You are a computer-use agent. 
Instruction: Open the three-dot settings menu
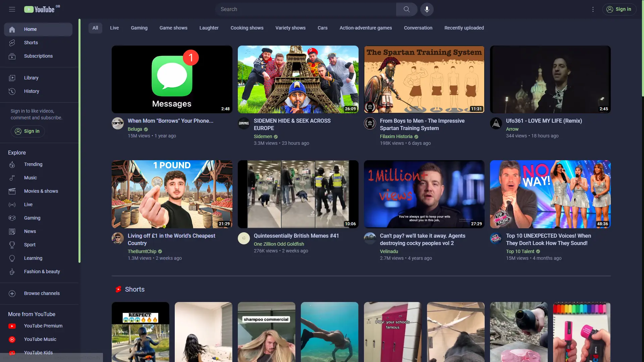click(593, 9)
